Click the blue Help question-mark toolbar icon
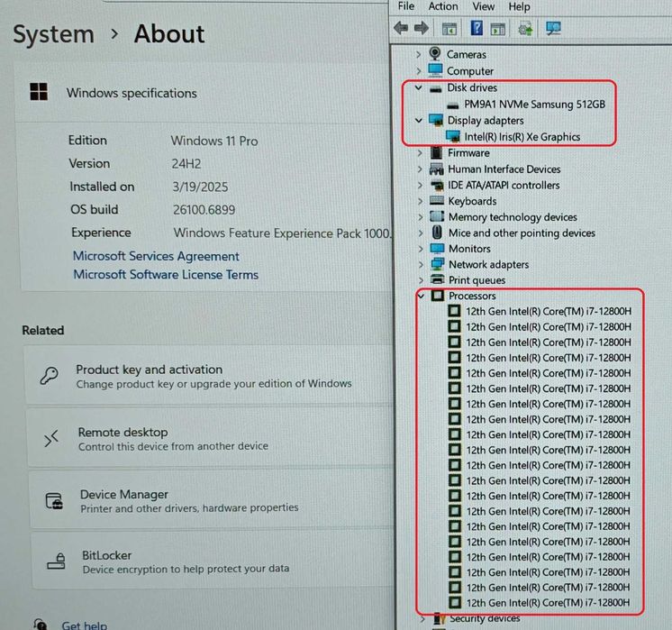Image resolution: width=672 pixels, height=630 pixels. 477,28
